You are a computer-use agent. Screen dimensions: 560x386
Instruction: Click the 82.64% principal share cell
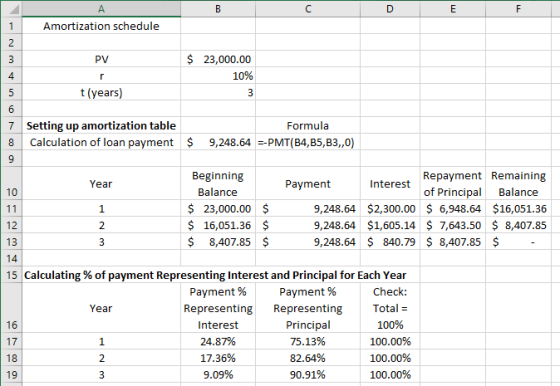[x=308, y=358]
